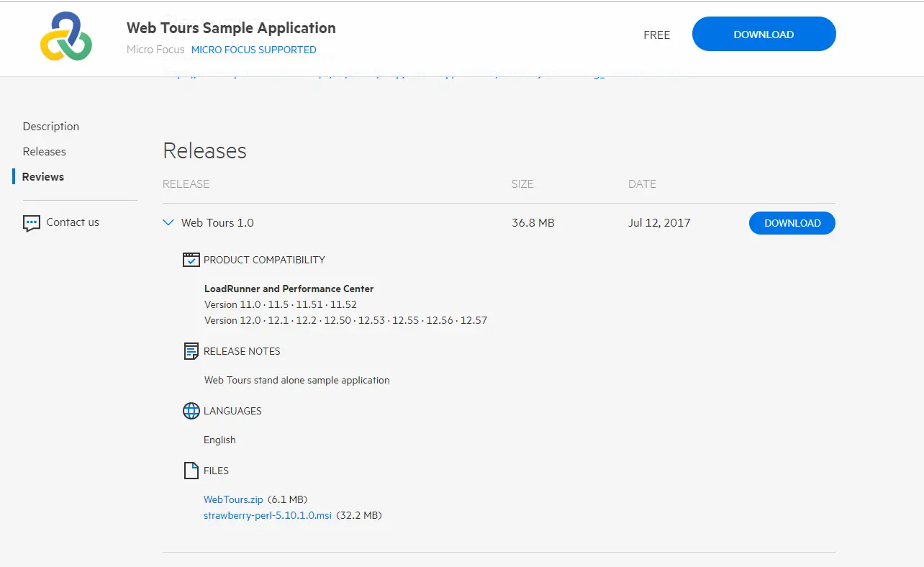
Task: Click the SIZE column header
Action: click(x=522, y=184)
